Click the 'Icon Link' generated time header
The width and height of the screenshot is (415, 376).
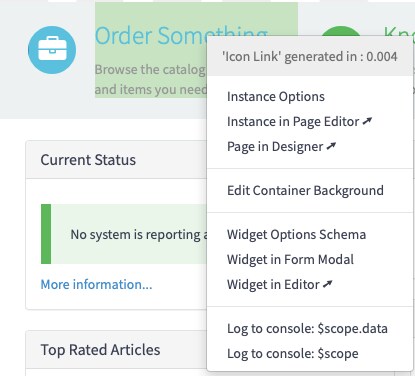click(x=310, y=56)
